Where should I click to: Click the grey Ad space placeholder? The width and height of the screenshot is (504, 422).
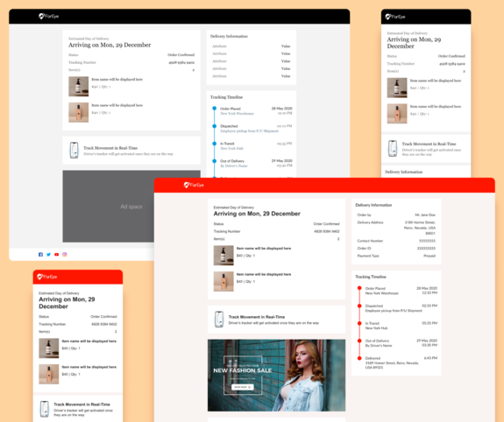131,206
